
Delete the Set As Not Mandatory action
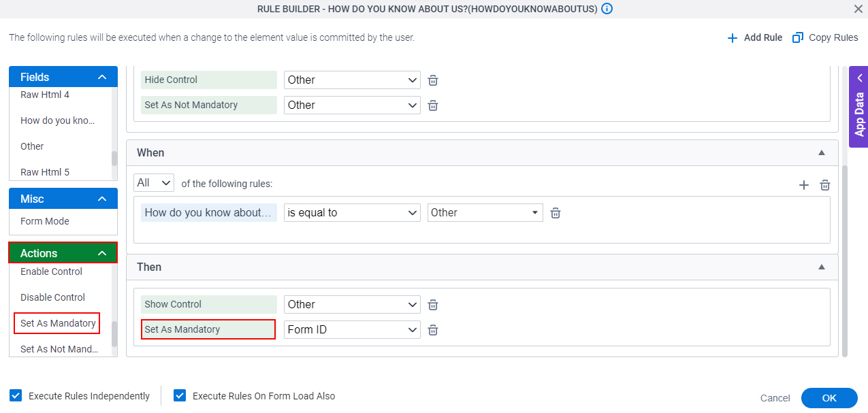point(433,105)
